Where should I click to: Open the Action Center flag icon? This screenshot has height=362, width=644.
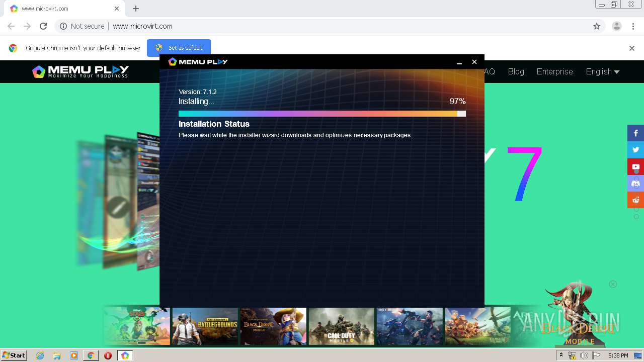[x=596, y=355]
